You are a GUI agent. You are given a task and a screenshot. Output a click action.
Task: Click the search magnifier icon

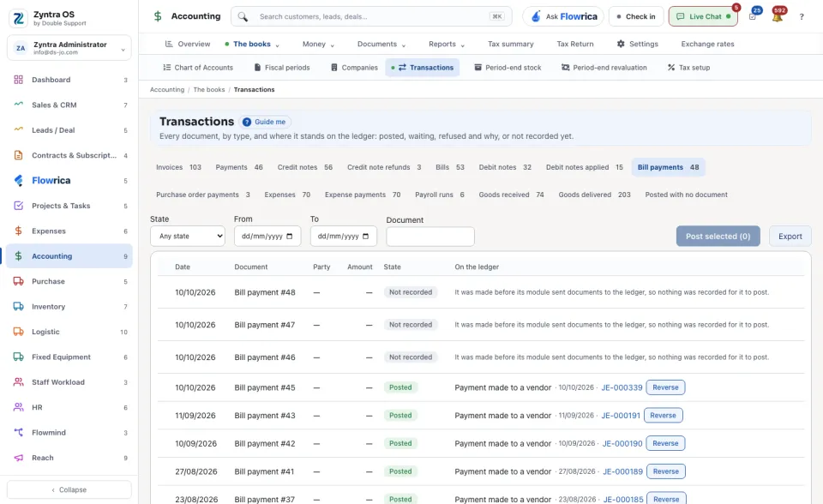pos(243,17)
